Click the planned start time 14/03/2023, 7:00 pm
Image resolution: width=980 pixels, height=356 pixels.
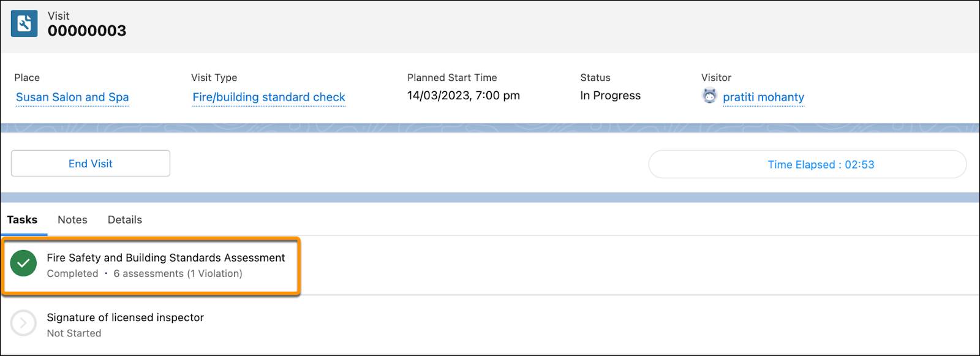click(464, 96)
